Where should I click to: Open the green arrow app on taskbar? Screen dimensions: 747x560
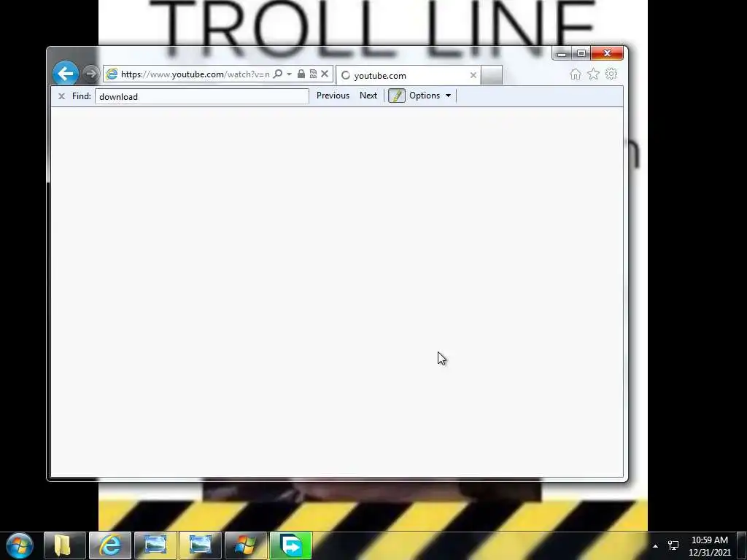[x=290, y=545]
